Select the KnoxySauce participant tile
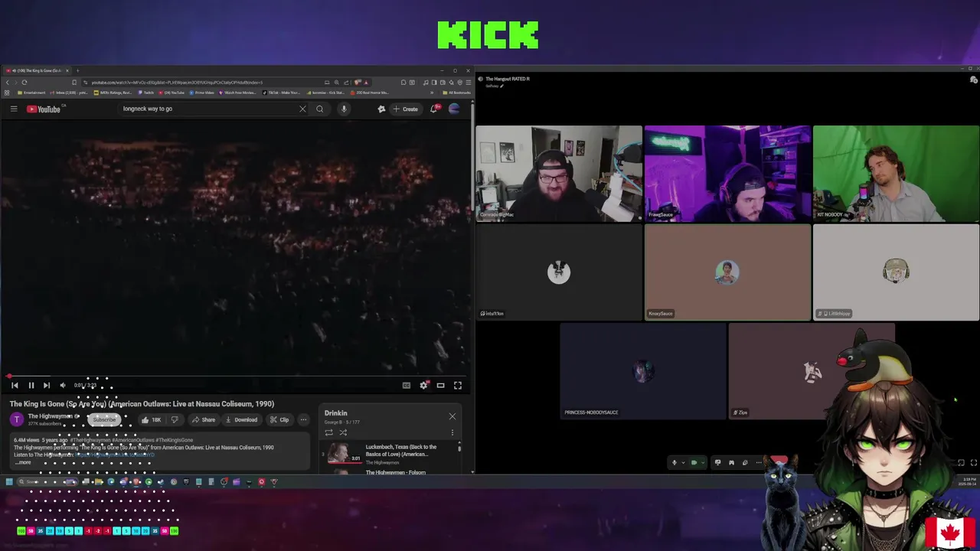 point(727,272)
